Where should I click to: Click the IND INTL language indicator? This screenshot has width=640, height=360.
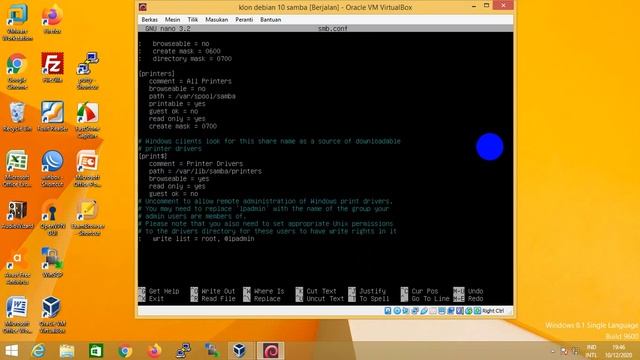(591, 351)
